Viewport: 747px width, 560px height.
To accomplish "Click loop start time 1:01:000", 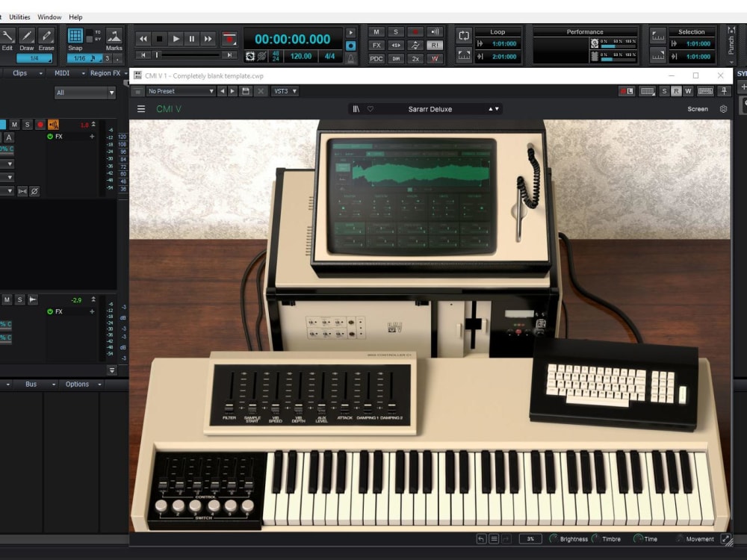I will (504, 44).
